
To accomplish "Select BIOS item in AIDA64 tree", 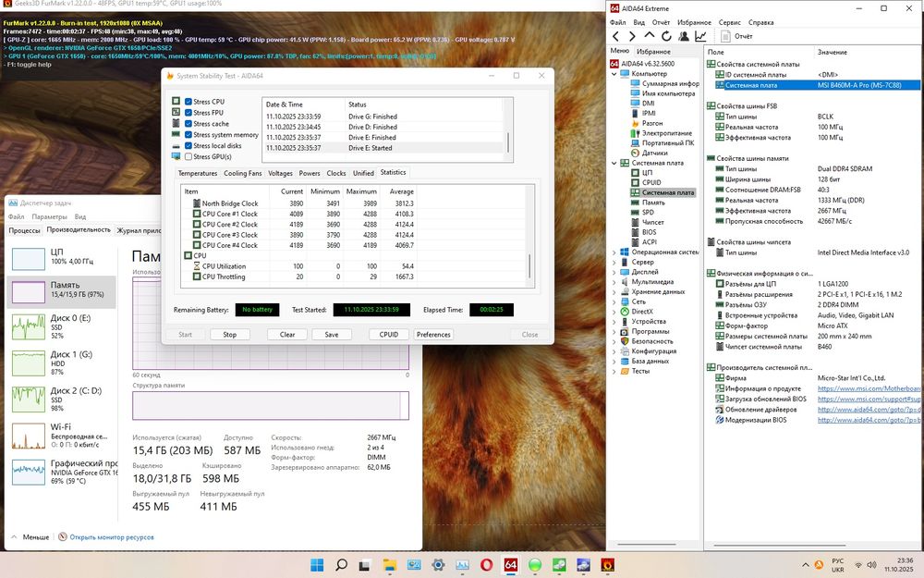I will pyautogui.click(x=649, y=232).
